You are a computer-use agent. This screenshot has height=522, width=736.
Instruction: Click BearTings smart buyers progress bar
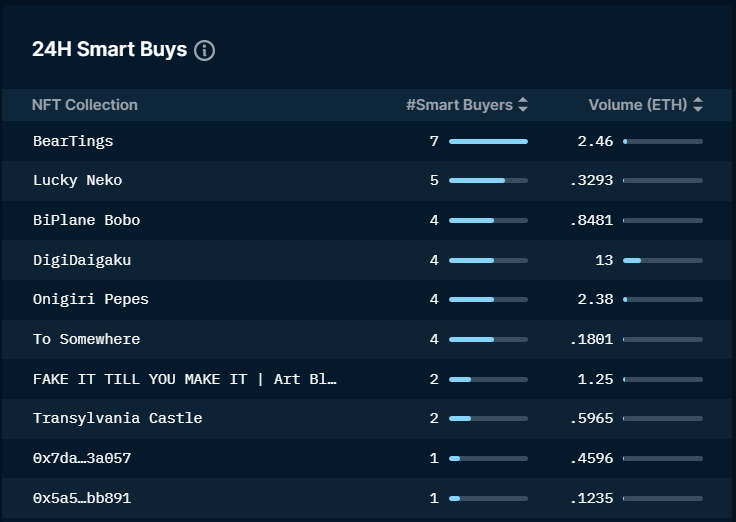[488, 142]
